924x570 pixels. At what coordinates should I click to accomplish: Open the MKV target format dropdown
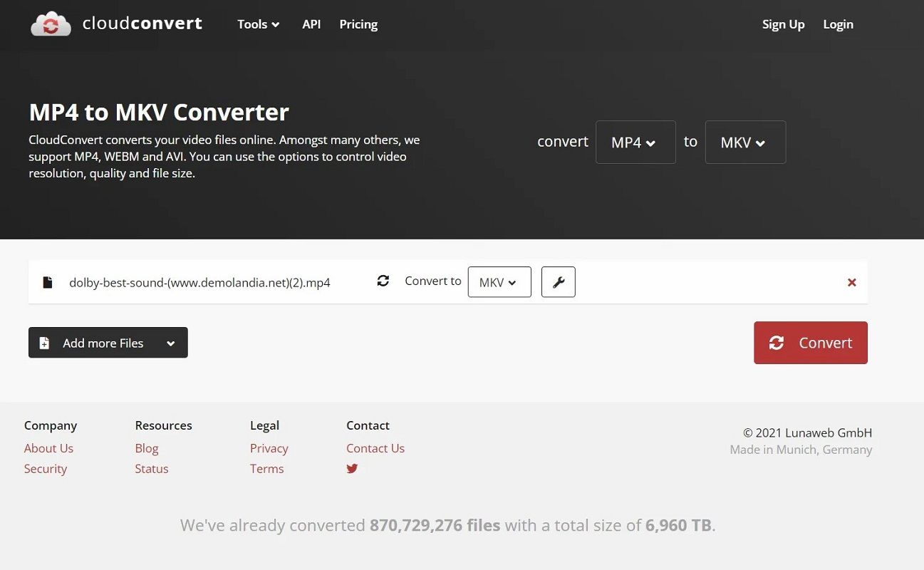744,142
